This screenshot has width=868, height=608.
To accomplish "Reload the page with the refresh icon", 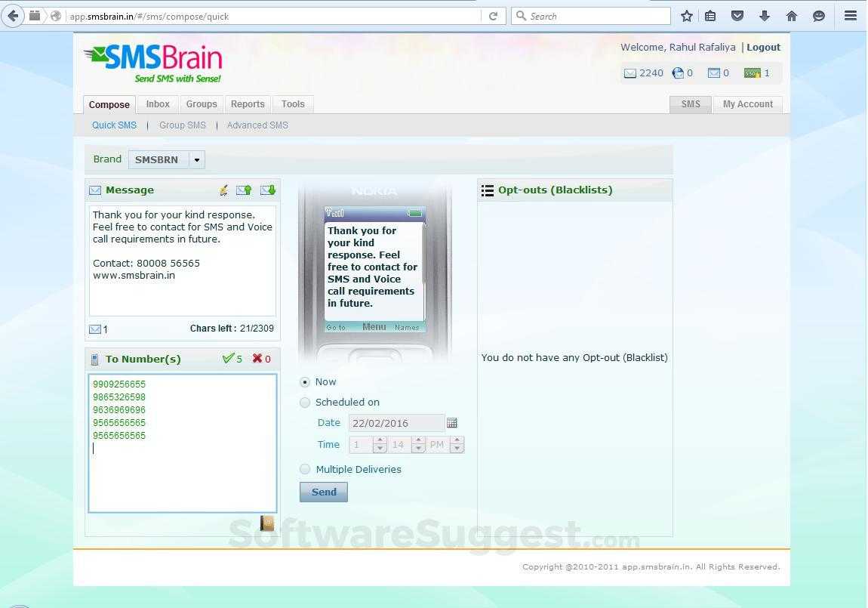I will click(x=493, y=16).
